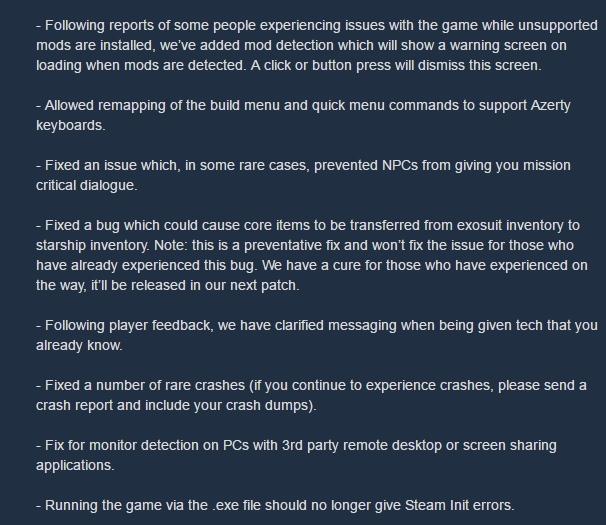Screen dimensions: 606x525
Task: Click the text 'critical dialogue.'
Action: [87, 185]
